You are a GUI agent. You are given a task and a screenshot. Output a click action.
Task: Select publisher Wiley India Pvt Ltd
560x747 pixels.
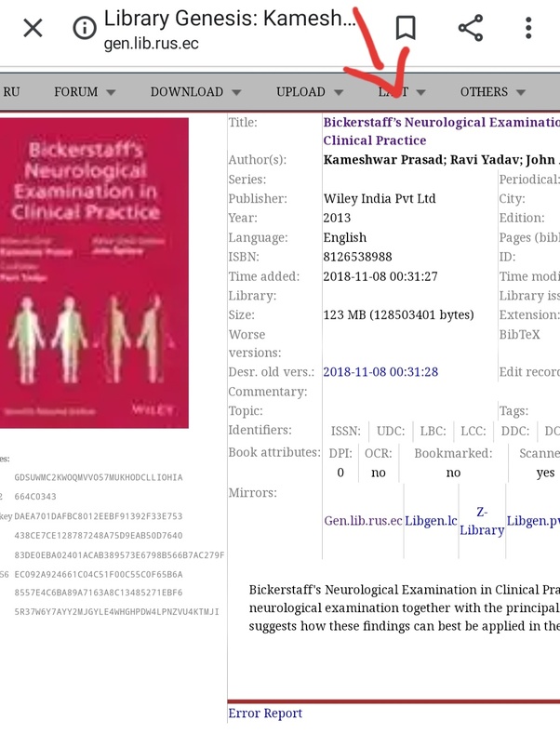[x=380, y=199]
